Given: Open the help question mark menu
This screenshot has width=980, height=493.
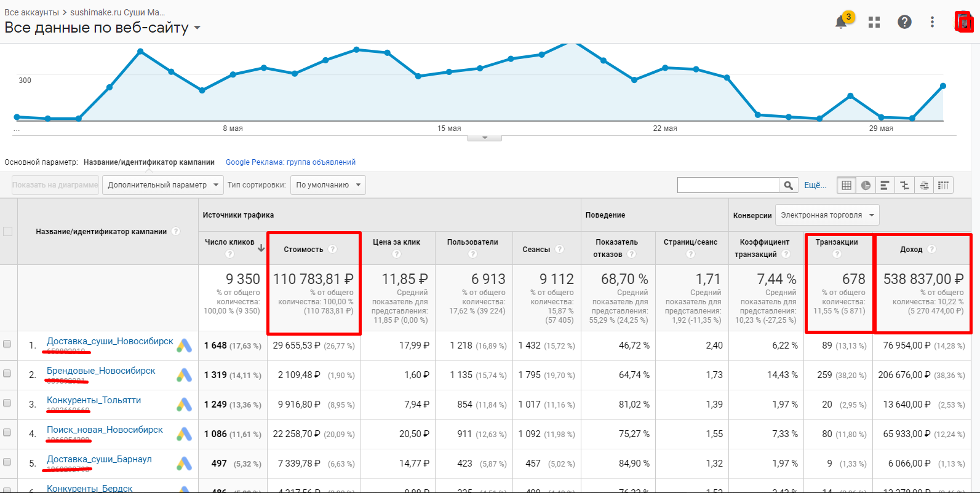Looking at the screenshot, I should (904, 22).
